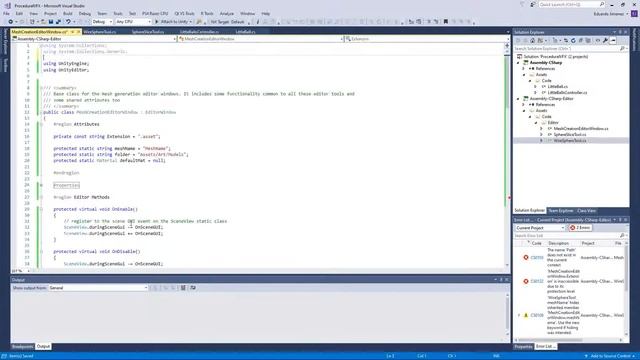Click Solution Explorer Refresh icon
The height and width of the screenshot is (360, 640).
[573, 40]
